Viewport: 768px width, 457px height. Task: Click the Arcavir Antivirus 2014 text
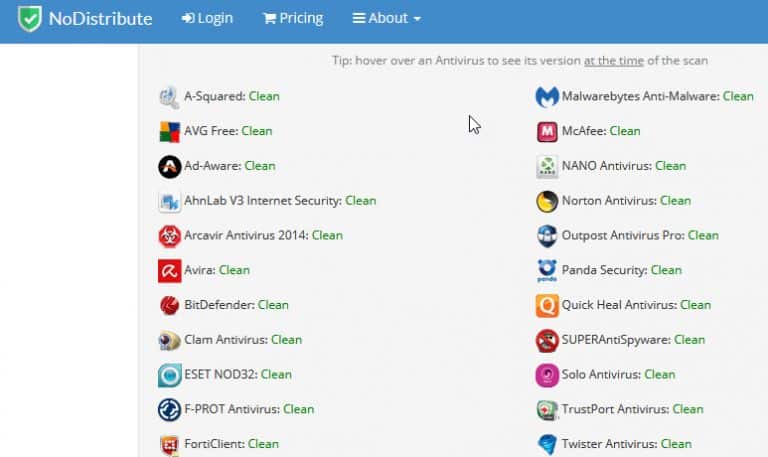click(x=264, y=235)
